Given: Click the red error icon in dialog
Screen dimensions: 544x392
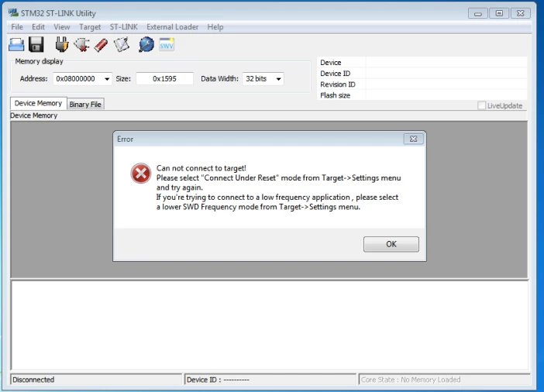Looking at the screenshot, I should [141, 173].
